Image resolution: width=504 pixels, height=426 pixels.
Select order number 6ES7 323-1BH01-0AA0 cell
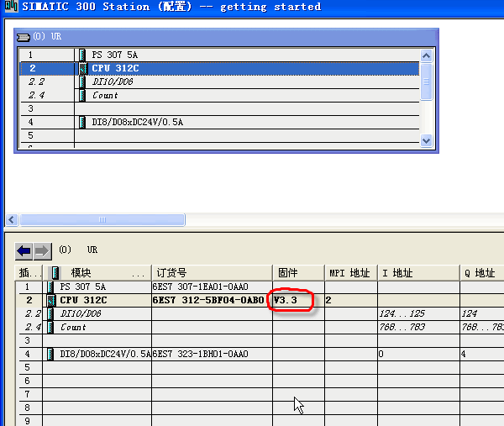tap(211, 354)
